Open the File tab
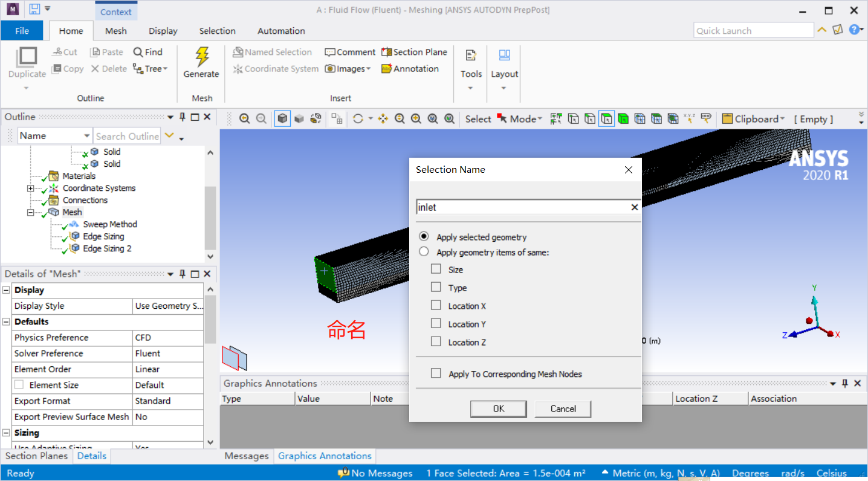868x481 pixels. point(22,31)
